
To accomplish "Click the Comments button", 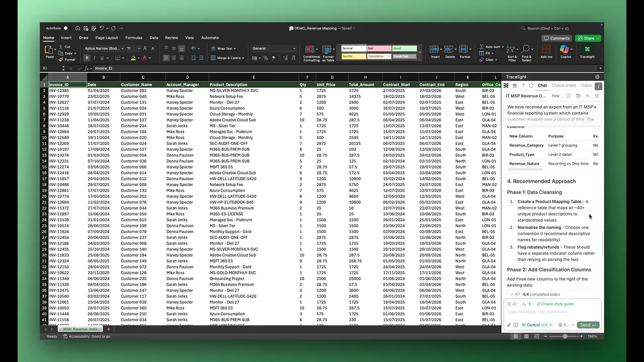I will coord(556,38).
